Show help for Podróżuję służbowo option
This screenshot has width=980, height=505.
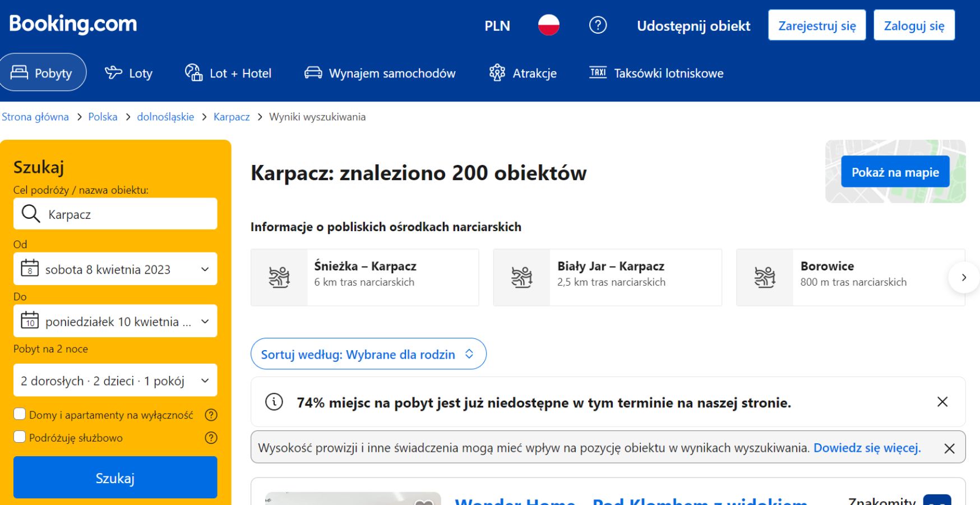tap(211, 438)
